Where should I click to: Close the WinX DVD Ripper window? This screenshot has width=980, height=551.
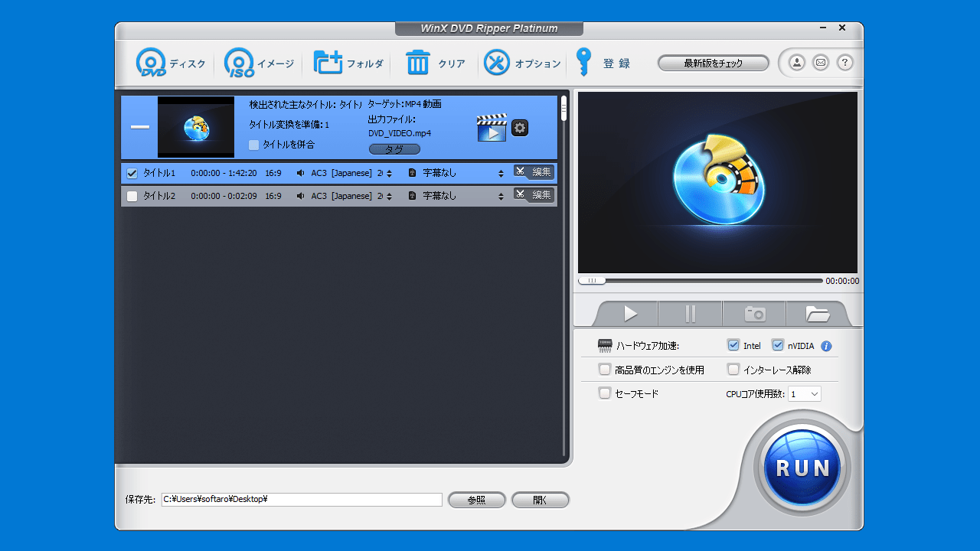click(x=842, y=28)
